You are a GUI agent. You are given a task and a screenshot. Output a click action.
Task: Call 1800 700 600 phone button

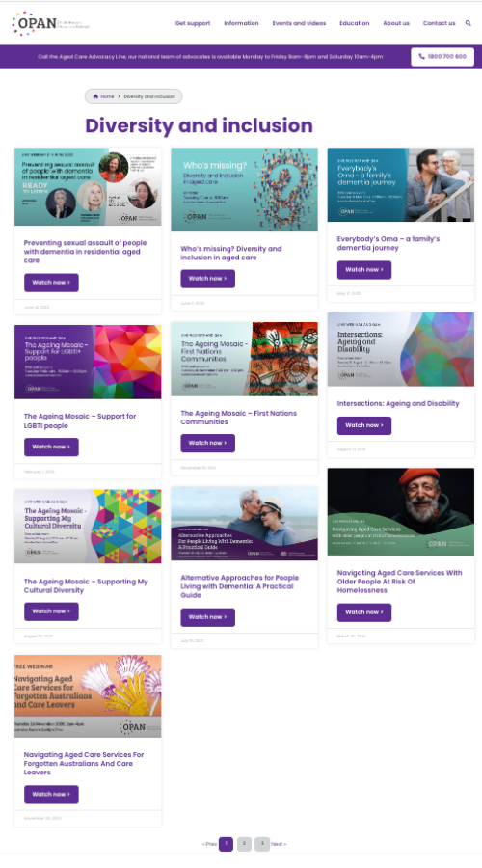pos(442,57)
